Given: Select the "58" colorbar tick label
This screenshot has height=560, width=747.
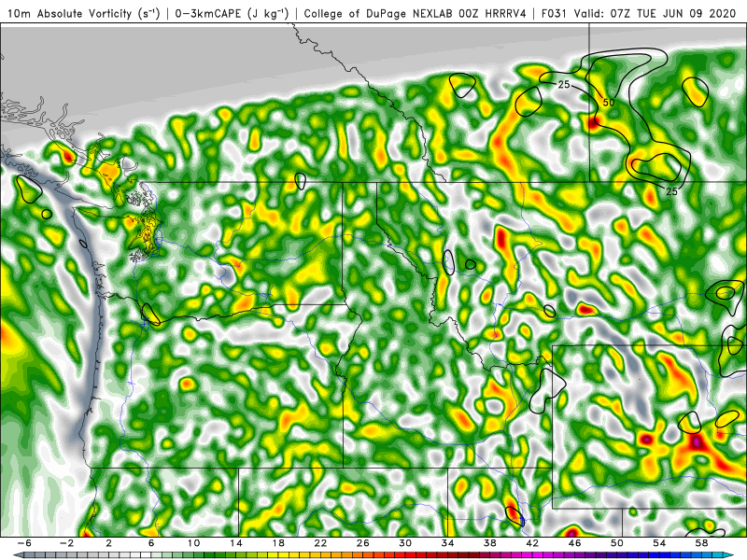Looking at the screenshot, I should pos(702,543).
